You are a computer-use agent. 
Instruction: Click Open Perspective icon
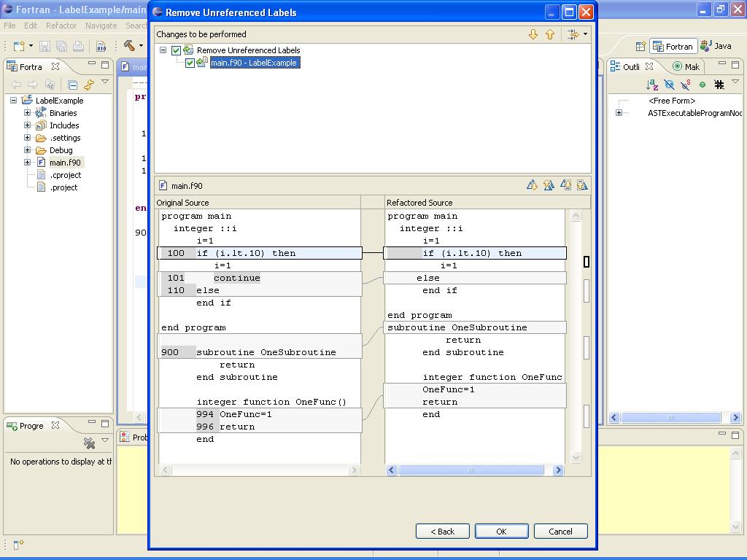640,46
